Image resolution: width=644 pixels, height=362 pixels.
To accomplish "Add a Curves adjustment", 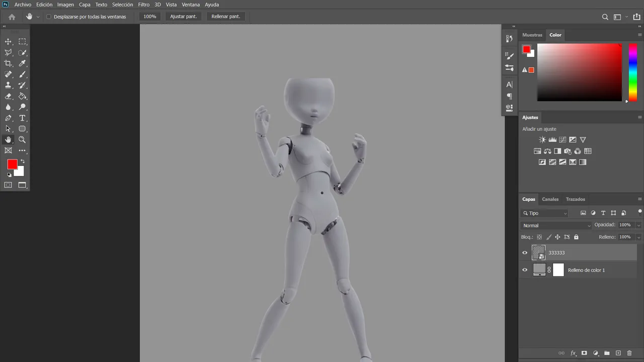I will click(562, 140).
